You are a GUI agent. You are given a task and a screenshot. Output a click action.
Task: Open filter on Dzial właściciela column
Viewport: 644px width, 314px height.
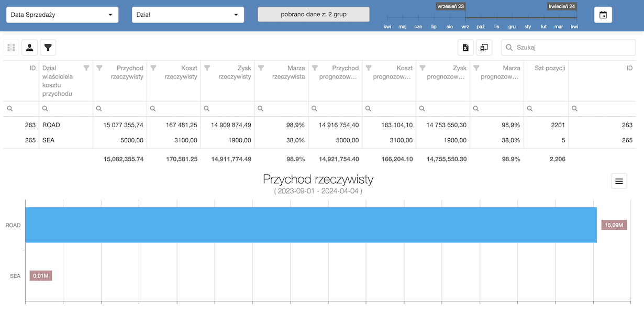(x=86, y=68)
